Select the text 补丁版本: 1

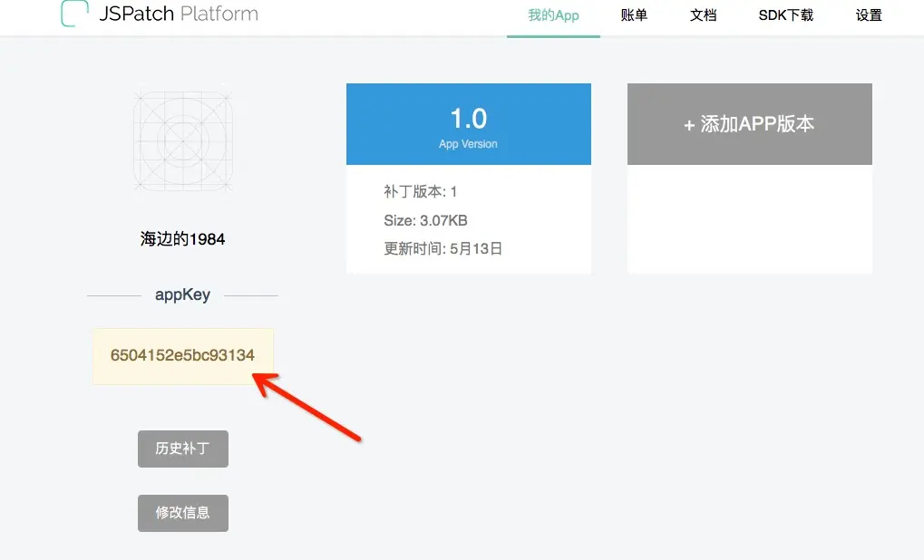point(420,192)
